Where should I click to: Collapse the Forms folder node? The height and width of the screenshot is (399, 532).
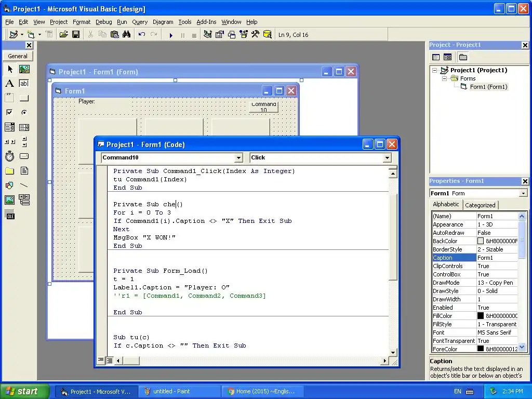pos(445,78)
